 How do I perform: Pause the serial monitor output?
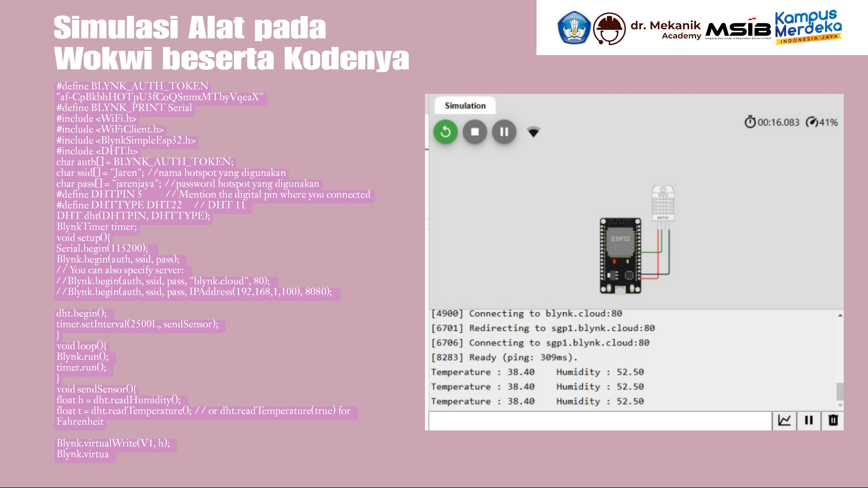click(x=809, y=420)
